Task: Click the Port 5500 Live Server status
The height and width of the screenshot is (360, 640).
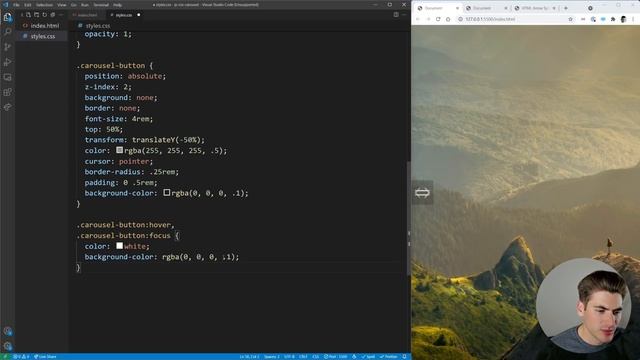Action: 336,357
